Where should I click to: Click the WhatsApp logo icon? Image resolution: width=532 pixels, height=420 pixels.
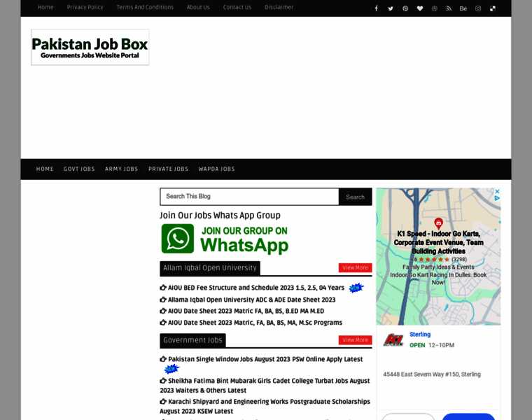coord(177,239)
